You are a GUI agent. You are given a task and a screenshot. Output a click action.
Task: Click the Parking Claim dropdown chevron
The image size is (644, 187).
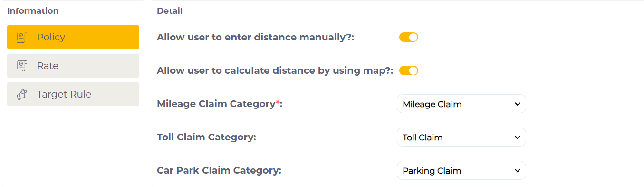518,171
